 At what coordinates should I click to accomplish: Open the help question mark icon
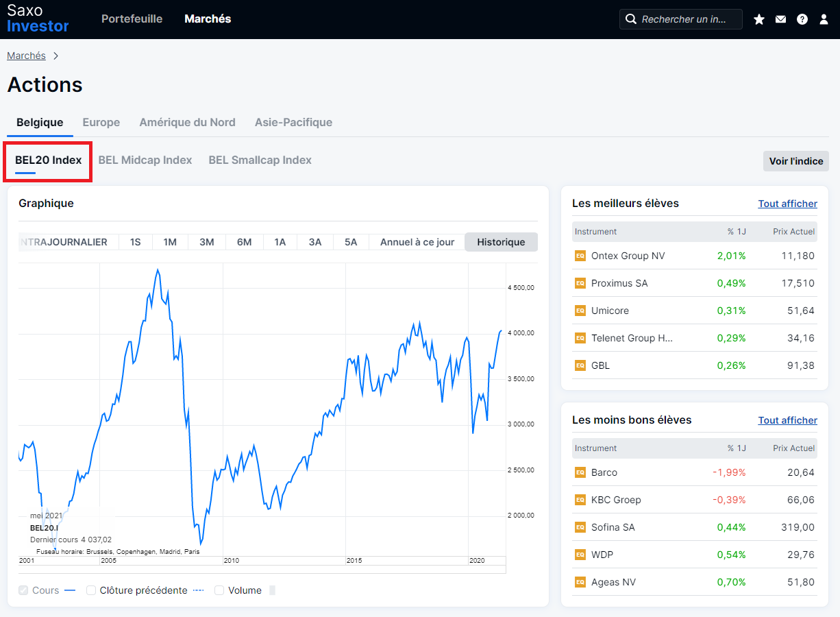(x=802, y=19)
